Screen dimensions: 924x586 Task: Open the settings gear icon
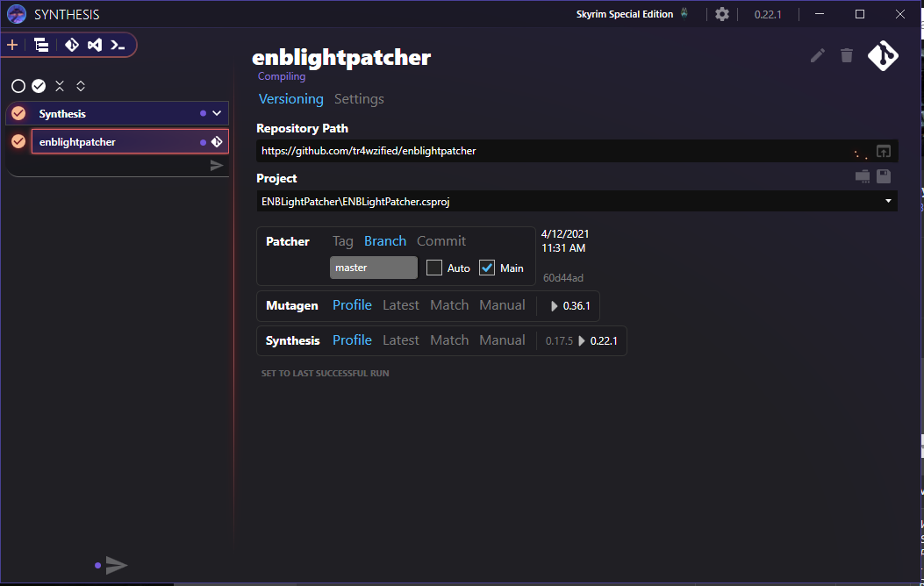722,14
